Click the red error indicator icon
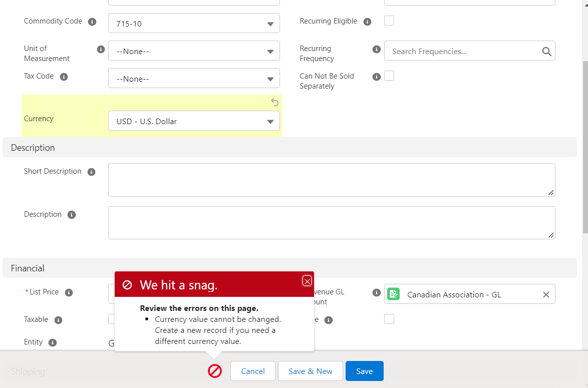This screenshot has height=388, width=588. pyautogui.click(x=215, y=371)
